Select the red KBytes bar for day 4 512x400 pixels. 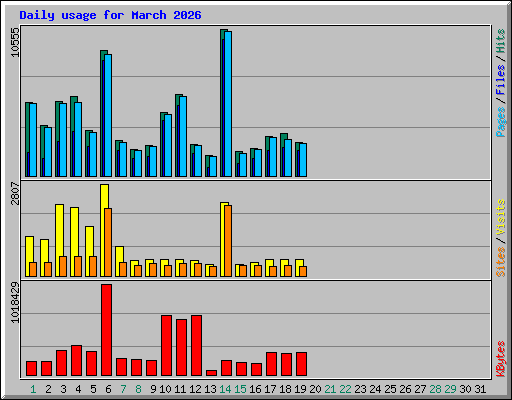click(x=76, y=361)
